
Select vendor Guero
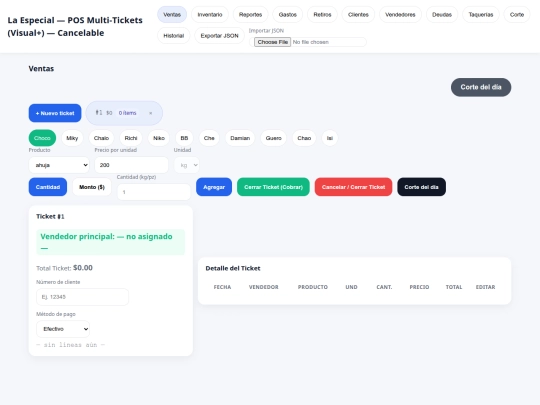coord(273,138)
